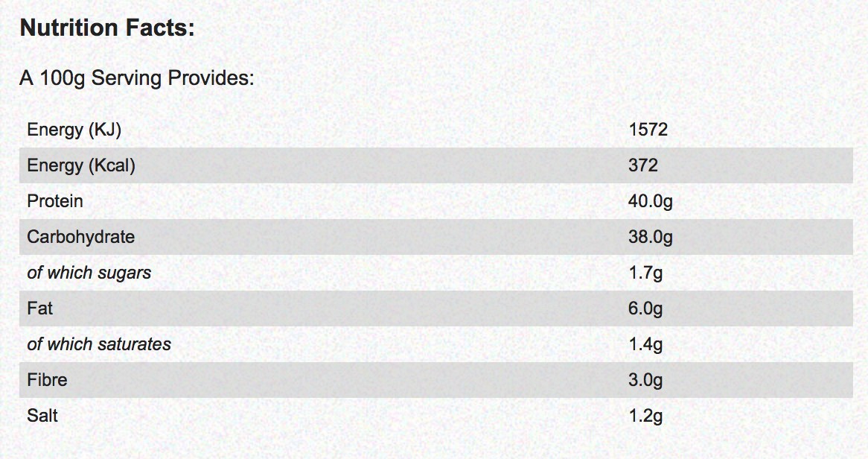This screenshot has height=459, width=868.
Task: Click the 6.0g fat value
Action: click(645, 308)
